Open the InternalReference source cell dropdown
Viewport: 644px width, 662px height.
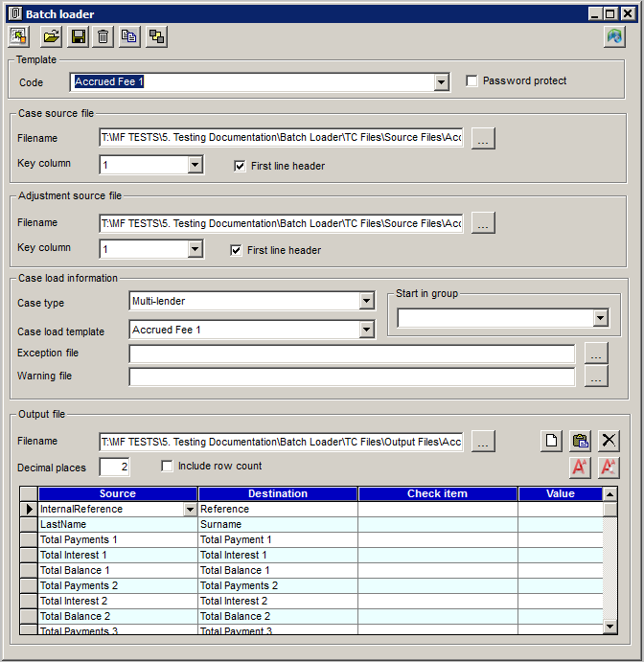[190, 510]
